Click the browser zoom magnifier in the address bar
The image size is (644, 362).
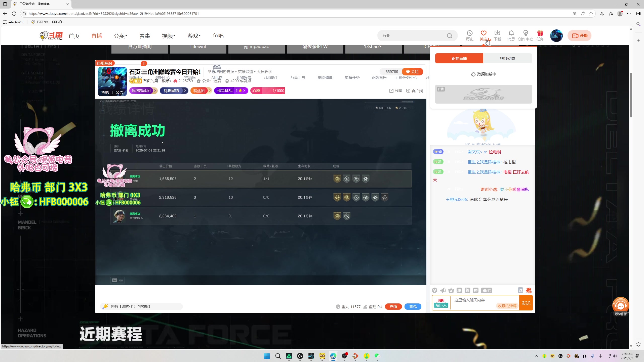575,14
